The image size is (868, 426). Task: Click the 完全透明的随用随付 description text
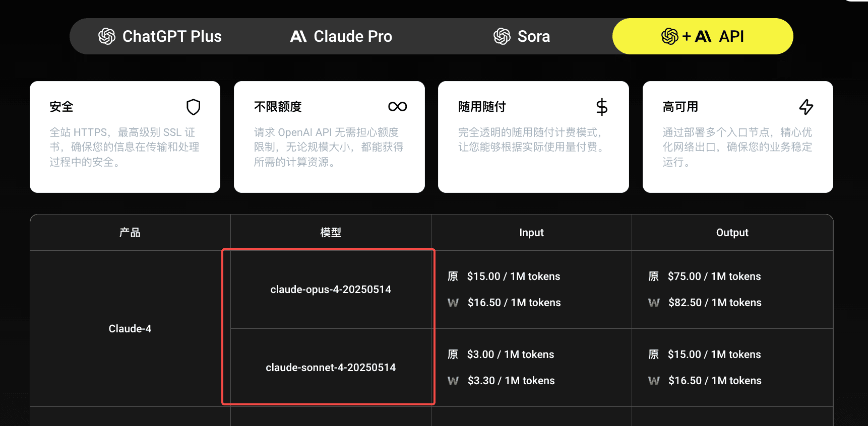533,139
